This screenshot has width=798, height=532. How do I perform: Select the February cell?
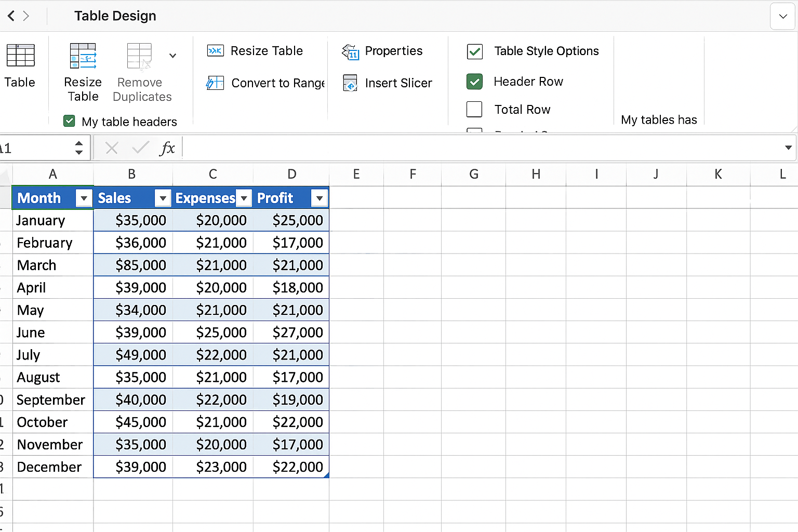[x=53, y=243]
